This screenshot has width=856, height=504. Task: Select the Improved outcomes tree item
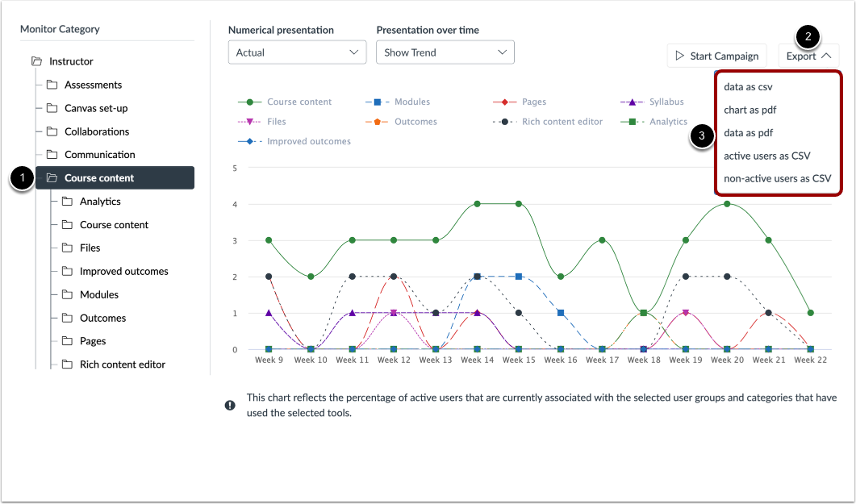click(x=125, y=271)
